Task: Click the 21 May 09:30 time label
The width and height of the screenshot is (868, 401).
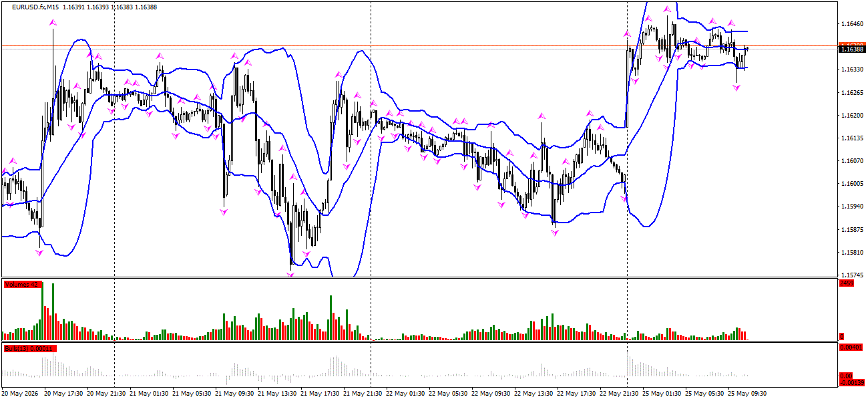Action: (x=234, y=394)
